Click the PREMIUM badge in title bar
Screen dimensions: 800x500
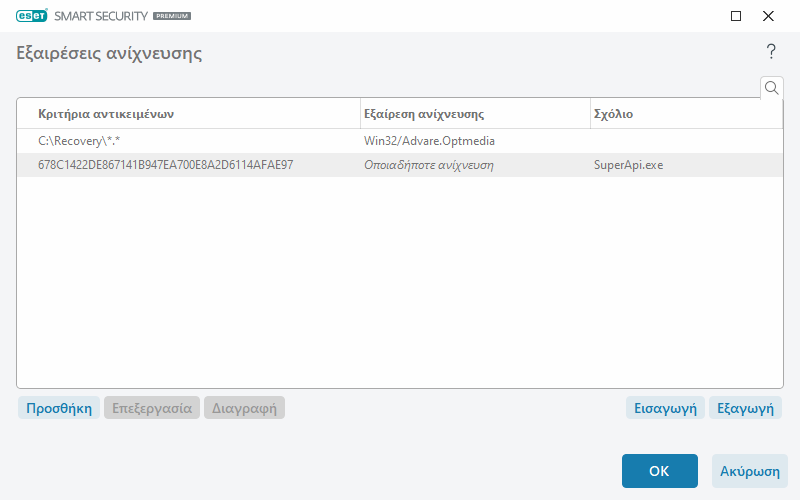pos(172,16)
